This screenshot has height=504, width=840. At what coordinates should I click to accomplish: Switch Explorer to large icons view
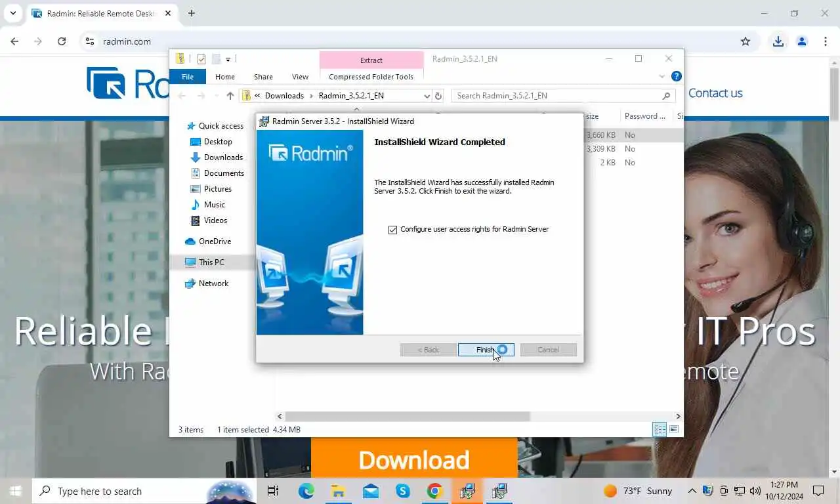tap(674, 430)
